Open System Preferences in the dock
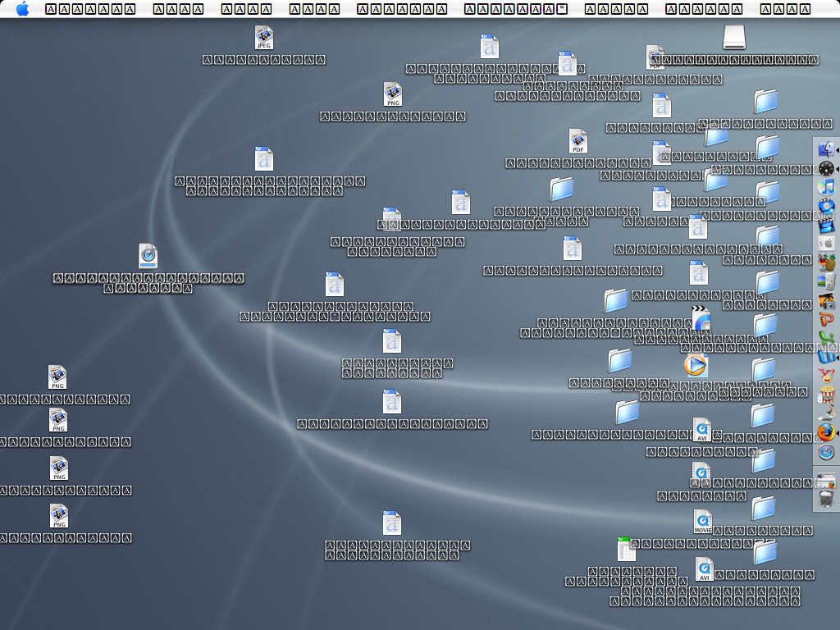The width and height of the screenshot is (840, 630). pyautogui.click(x=826, y=244)
